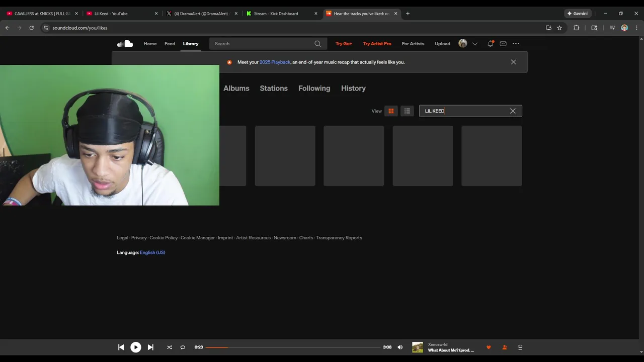Click the volume speaker icon
Image resolution: width=644 pixels, height=362 pixels.
pyautogui.click(x=400, y=347)
